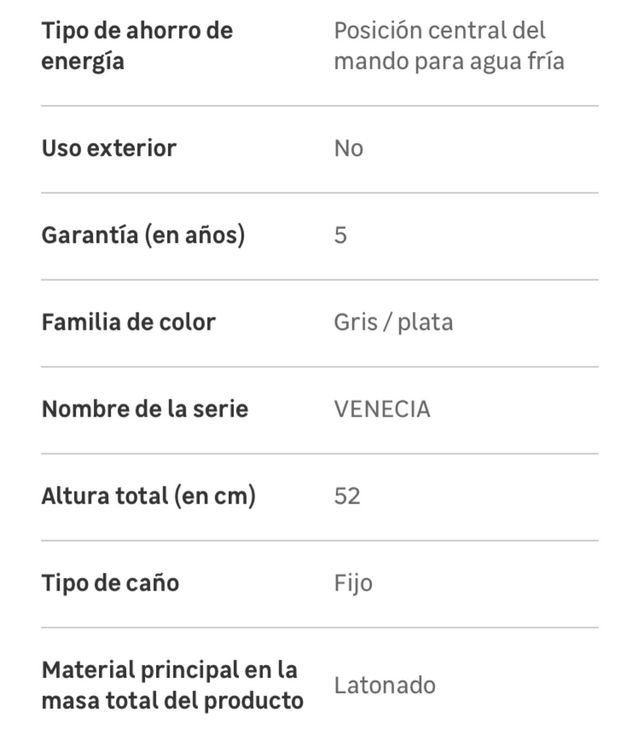Screen dimensions: 640x745
Task: Click the 'mando para agua fría' text line
Action: (449, 62)
